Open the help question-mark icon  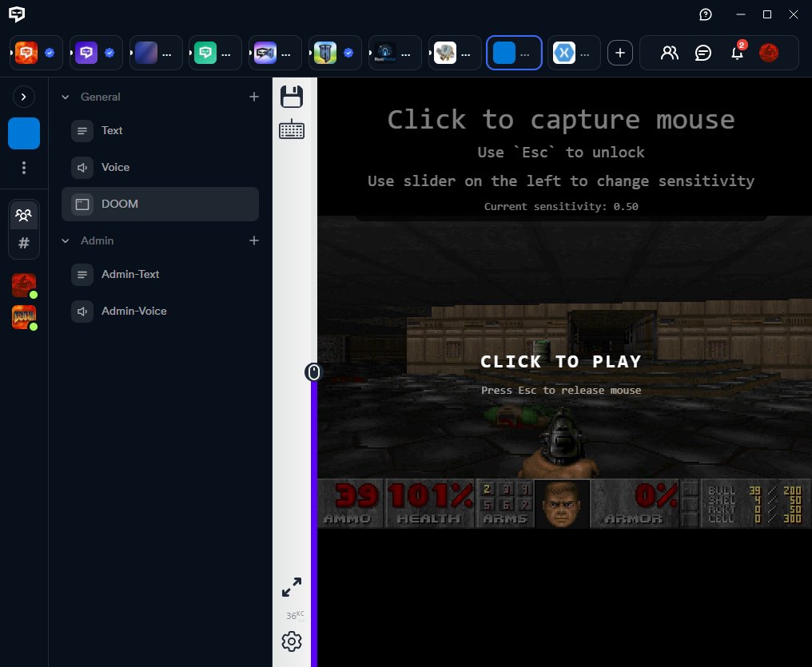pyautogui.click(x=706, y=14)
